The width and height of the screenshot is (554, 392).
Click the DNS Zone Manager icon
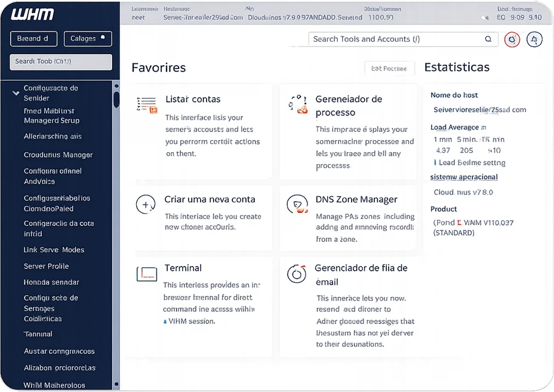point(297,204)
